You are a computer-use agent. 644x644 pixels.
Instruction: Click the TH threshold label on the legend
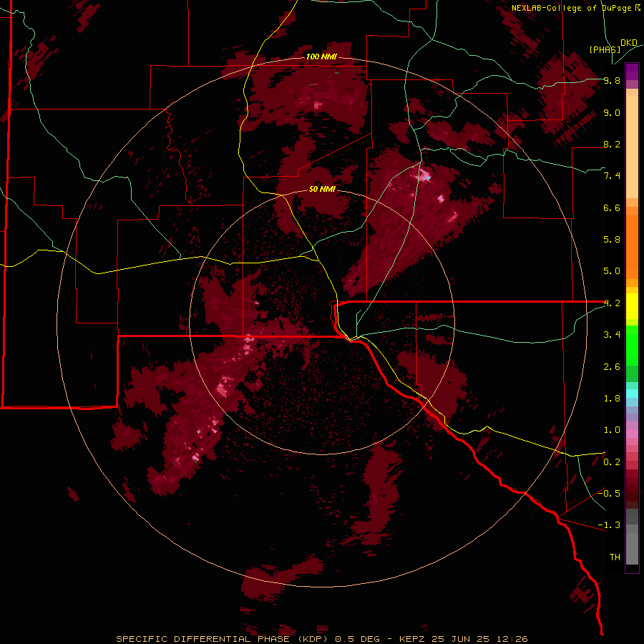click(615, 557)
